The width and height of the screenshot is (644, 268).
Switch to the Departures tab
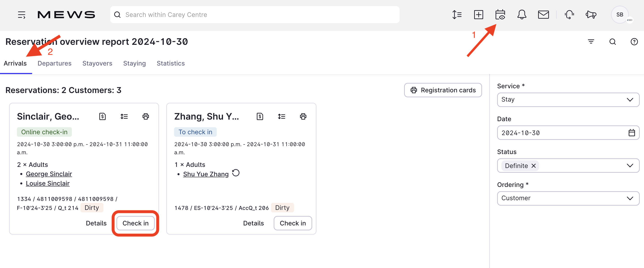pos(54,64)
